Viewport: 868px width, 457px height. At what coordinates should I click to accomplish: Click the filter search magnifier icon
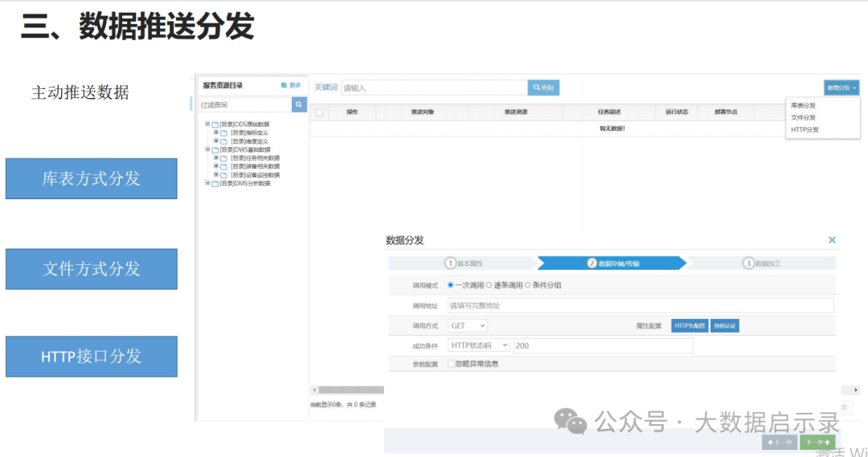point(299,104)
